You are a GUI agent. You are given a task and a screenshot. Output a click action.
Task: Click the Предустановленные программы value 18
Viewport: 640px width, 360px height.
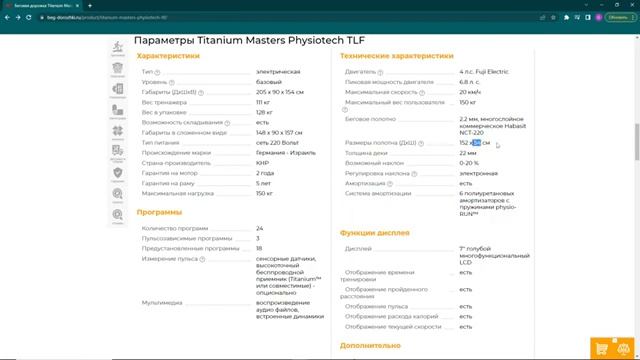[259, 249]
